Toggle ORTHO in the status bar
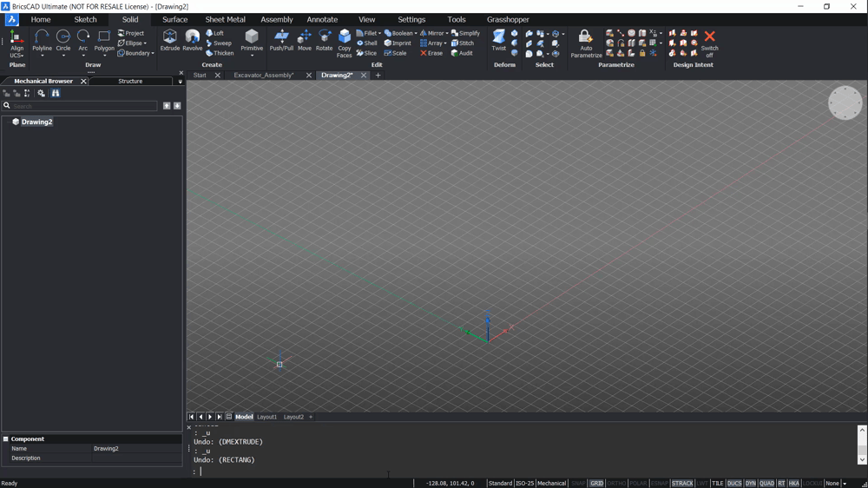Screen dimensions: 868x488 [x=616, y=483]
